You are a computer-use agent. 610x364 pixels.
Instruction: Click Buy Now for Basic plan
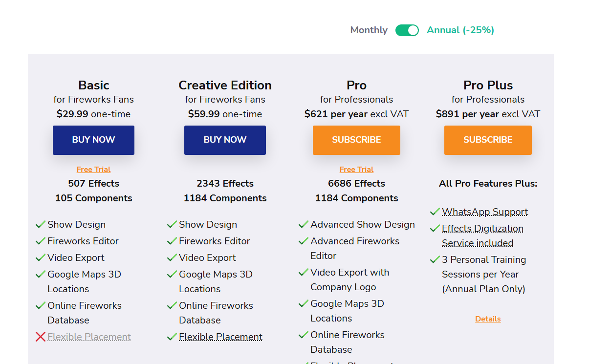(93, 140)
